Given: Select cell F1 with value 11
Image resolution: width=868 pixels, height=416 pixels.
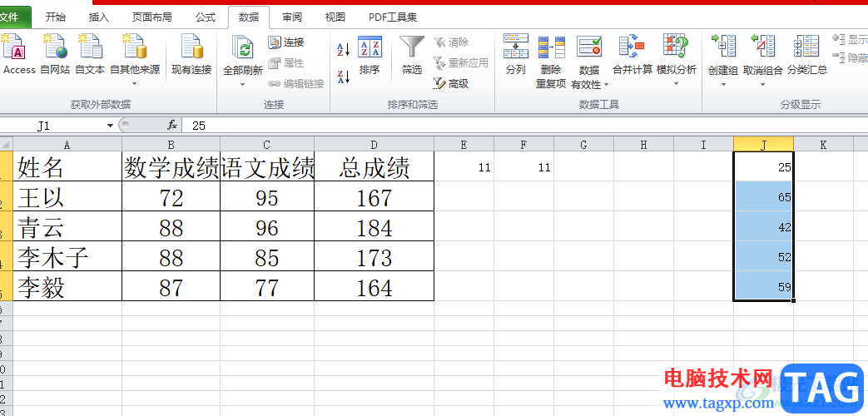Looking at the screenshot, I should (523, 166).
